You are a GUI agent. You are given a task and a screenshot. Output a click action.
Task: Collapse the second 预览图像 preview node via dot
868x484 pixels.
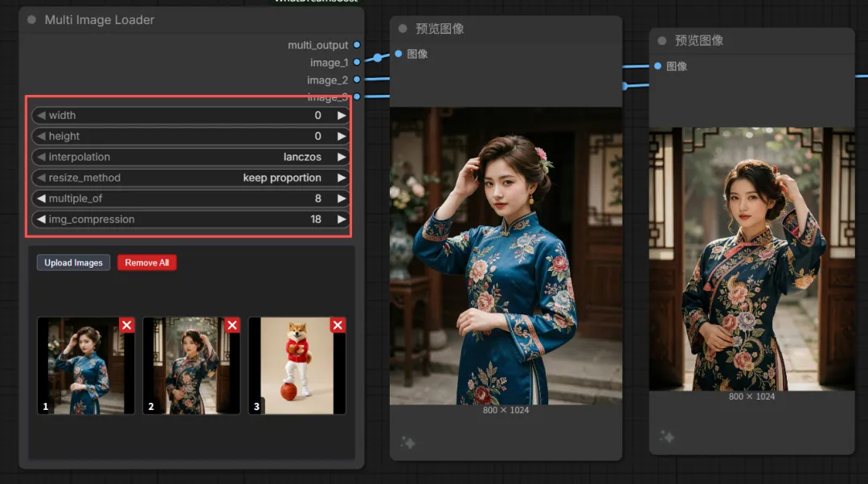click(x=661, y=40)
